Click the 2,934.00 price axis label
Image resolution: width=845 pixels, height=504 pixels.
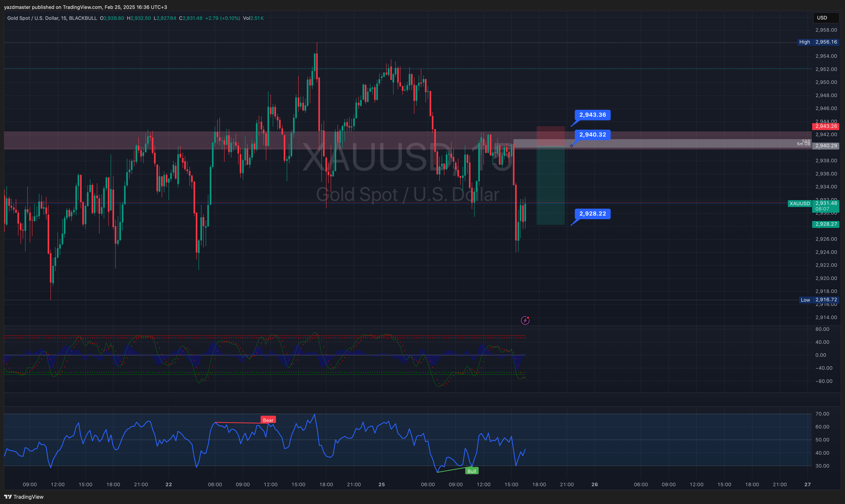pyautogui.click(x=826, y=187)
